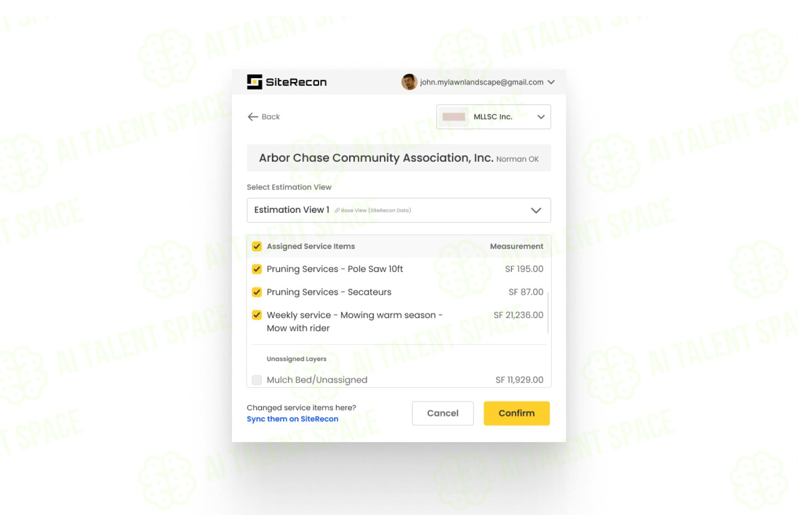Screen dimensions: 798x532
Task: Click the Measurement column header
Action: [517, 246]
